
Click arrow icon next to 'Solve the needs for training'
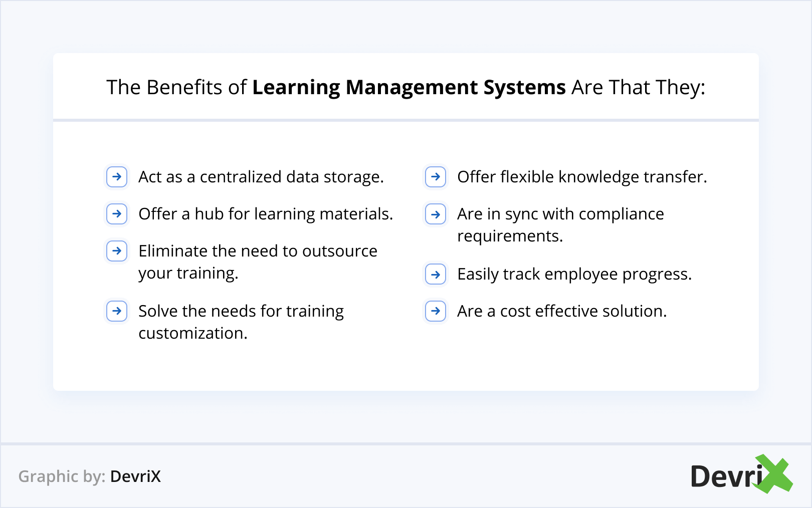click(117, 311)
